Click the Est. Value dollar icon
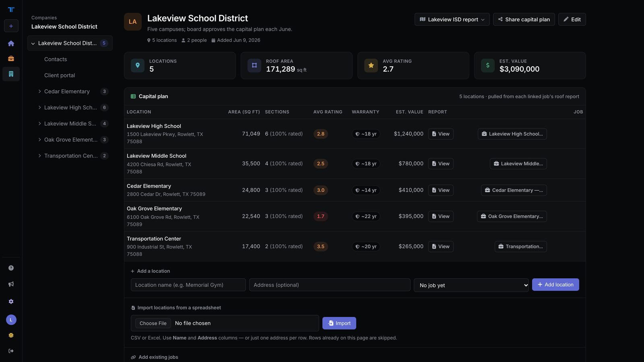Screen dimensions: 644x362 (488, 65)
